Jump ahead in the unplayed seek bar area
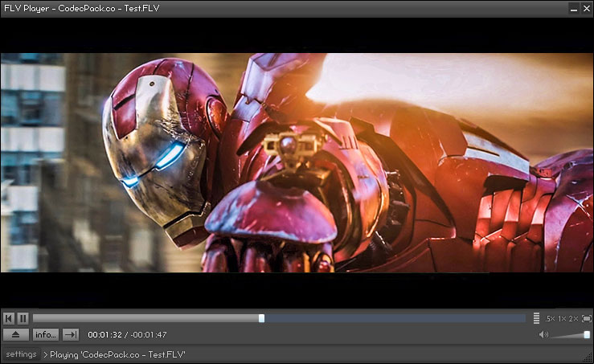This screenshot has height=364, width=594. click(x=394, y=318)
